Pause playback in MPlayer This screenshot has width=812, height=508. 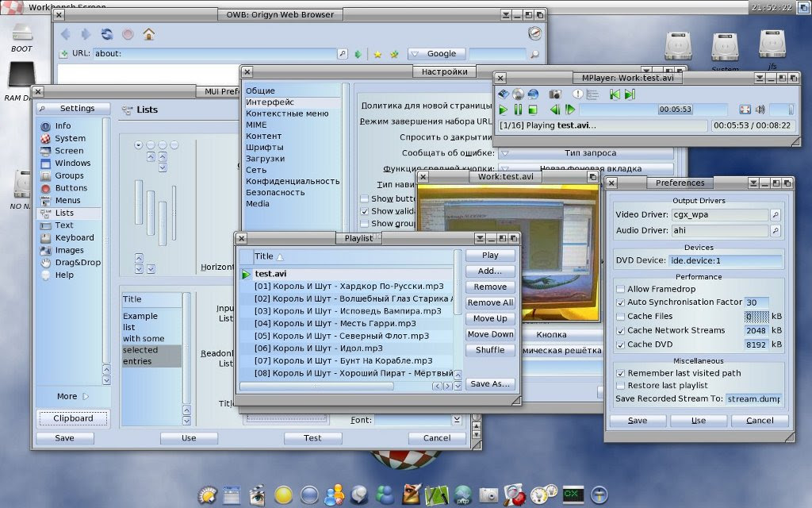coord(518,110)
